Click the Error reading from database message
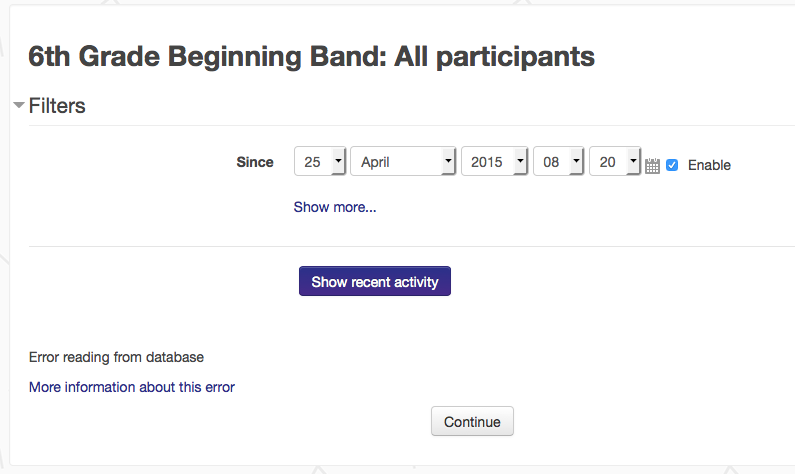Viewport: 795px width, 474px height. tap(116, 357)
